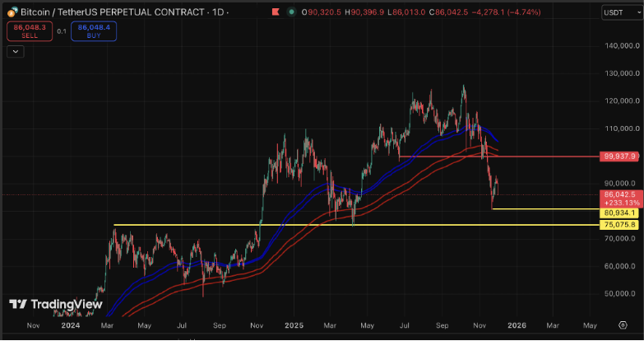Select the yellow 75,075.8 price label
The width and height of the screenshot is (644, 341).
(x=619, y=224)
